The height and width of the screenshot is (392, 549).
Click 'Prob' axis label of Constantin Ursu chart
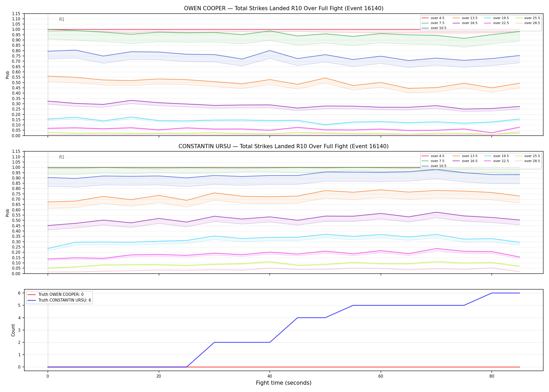point(8,213)
